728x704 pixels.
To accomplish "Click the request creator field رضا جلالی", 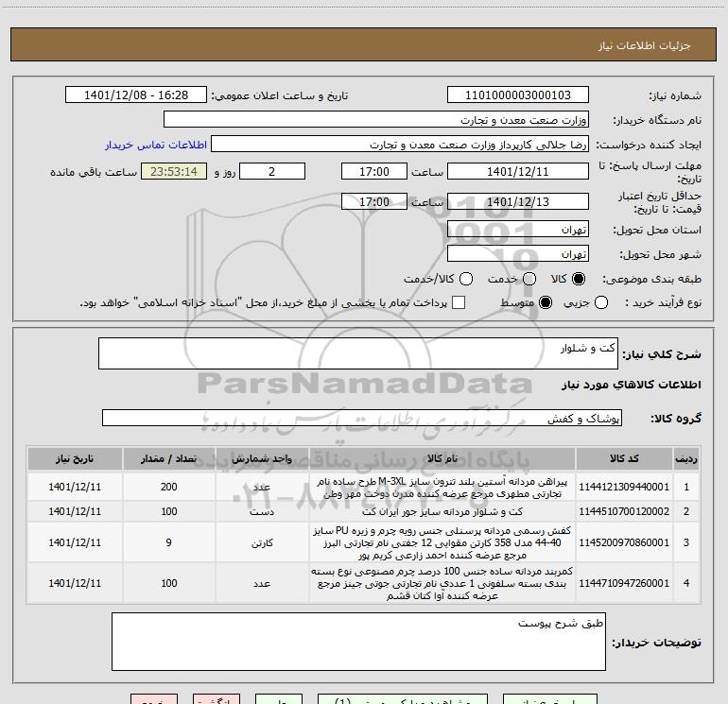I will (x=400, y=145).
